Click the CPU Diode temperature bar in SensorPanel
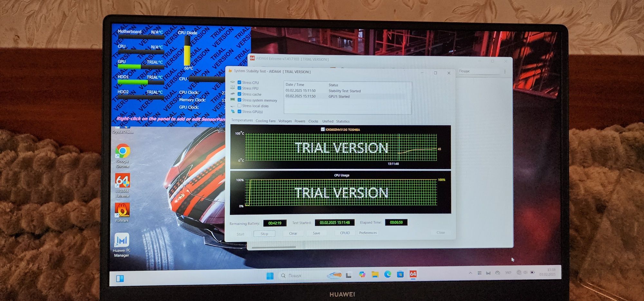Image resolution: width=644 pixels, height=301 pixels. 187,51
